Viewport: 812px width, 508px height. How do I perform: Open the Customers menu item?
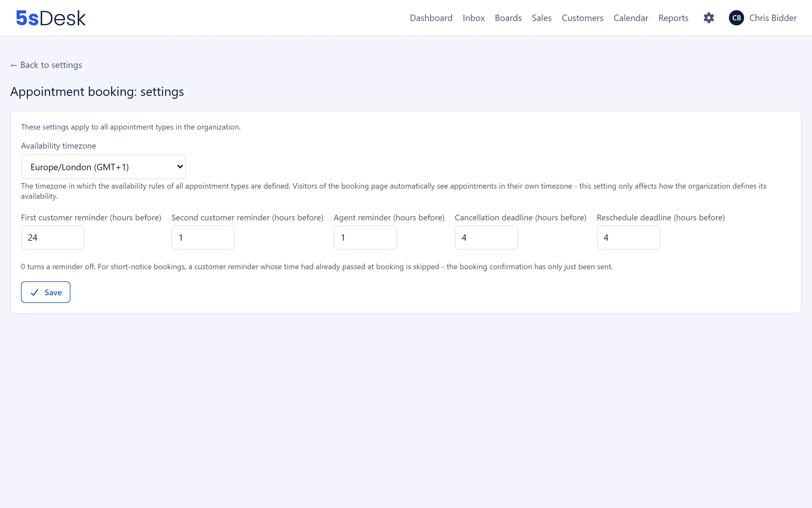(582, 18)
